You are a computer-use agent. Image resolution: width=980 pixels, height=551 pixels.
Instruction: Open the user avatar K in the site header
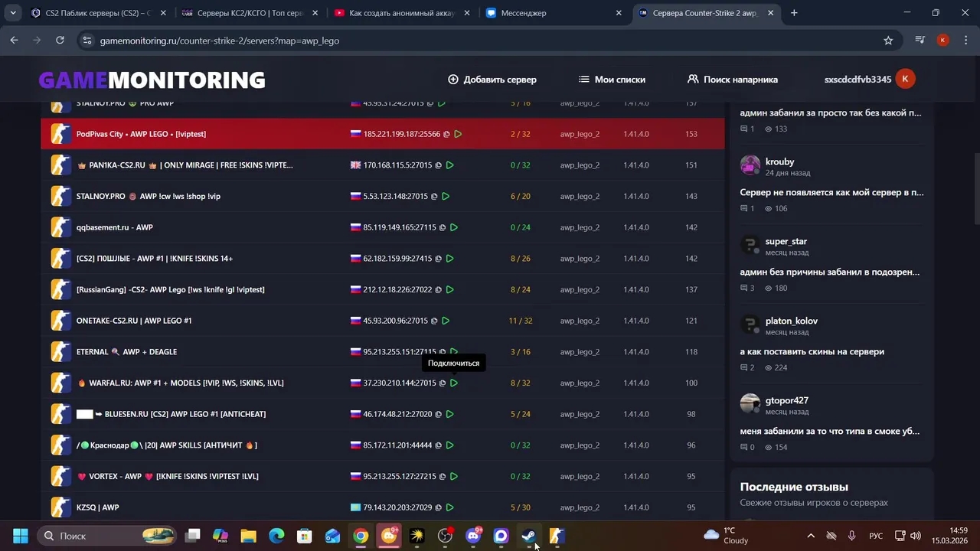[905, 79]
